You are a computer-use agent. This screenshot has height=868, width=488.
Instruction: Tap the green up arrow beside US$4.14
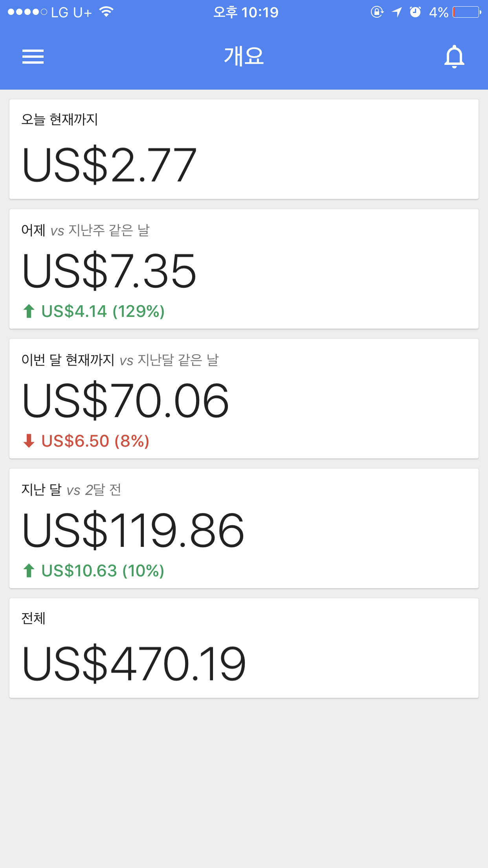[x=29, y=311]
